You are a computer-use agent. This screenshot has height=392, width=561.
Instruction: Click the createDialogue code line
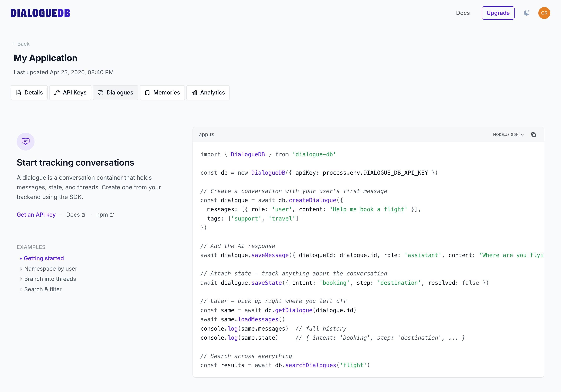click(272, 200)
